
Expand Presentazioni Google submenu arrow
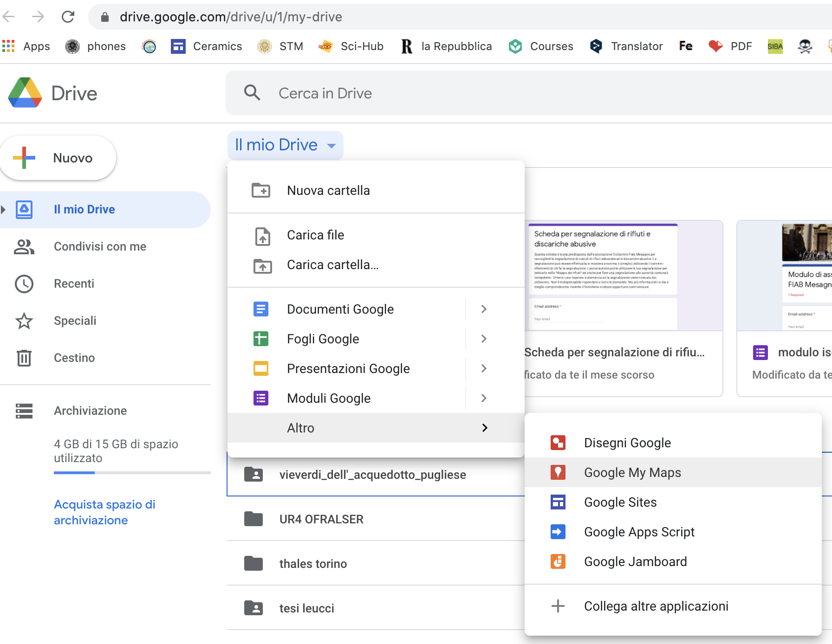coord(484,368)
